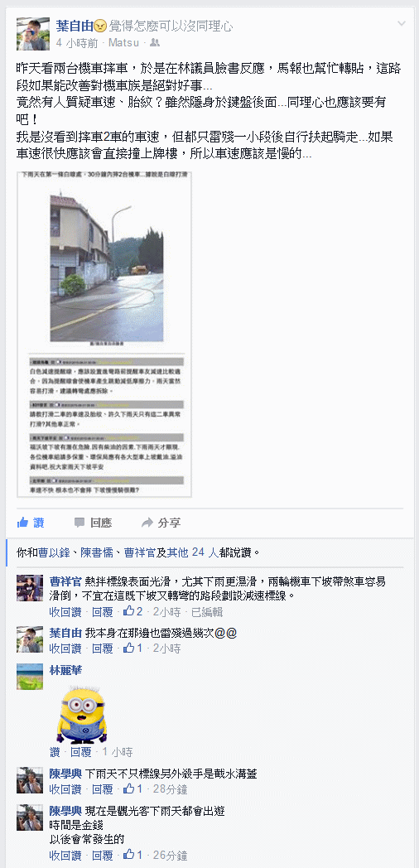Click 收回讚 under 曹祥官's comment
The height and width of the screenshot is (868, 419).
coord(66,612)
